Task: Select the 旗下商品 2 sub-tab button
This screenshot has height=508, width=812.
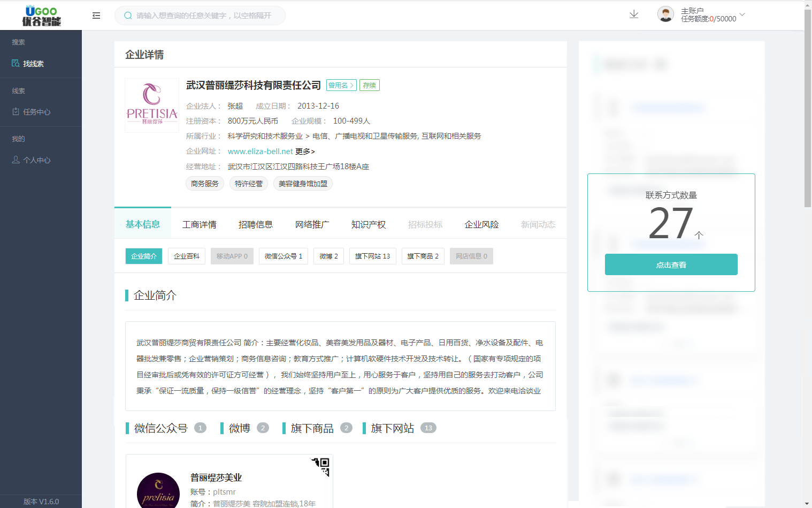Action: click(423, 256)
